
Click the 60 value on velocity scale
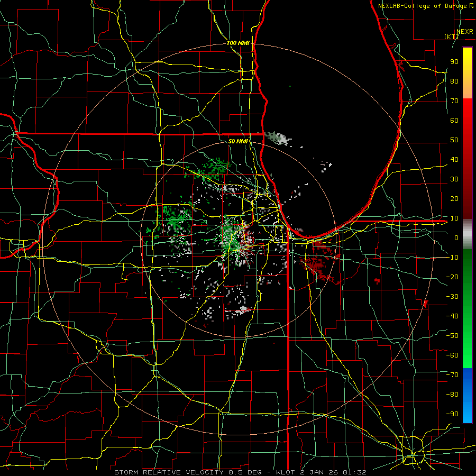454,120
